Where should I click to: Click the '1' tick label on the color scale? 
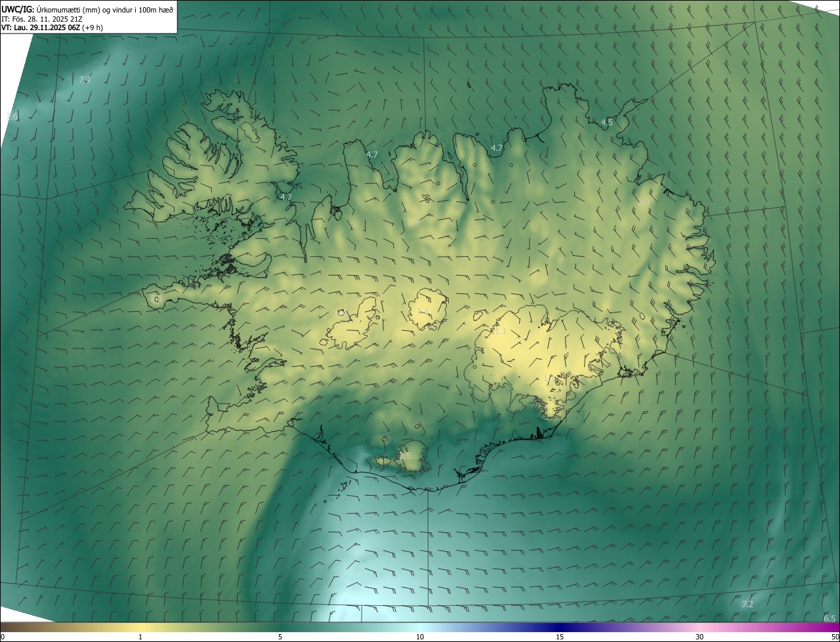click(x=140, y=637)
